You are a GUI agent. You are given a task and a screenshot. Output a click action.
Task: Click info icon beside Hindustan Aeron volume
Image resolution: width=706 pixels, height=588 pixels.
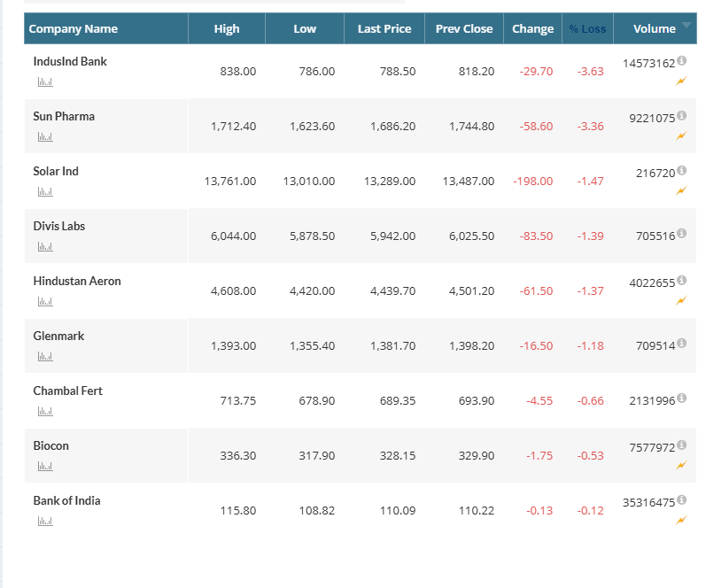(x=682, y=280)
